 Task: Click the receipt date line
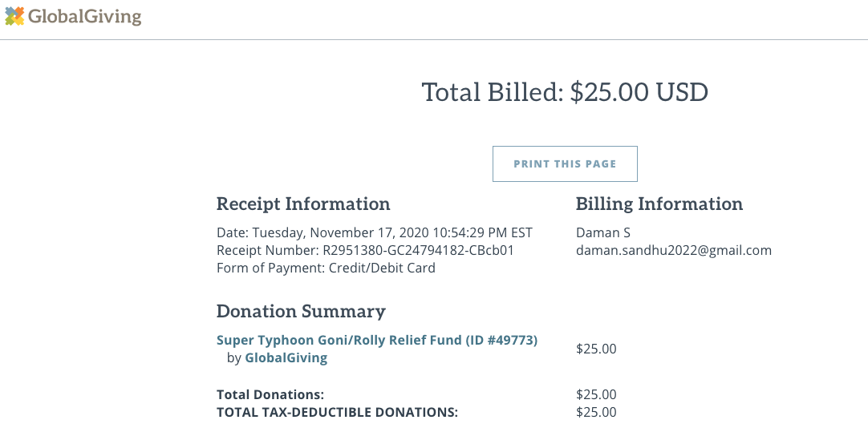tap(374, 233)
